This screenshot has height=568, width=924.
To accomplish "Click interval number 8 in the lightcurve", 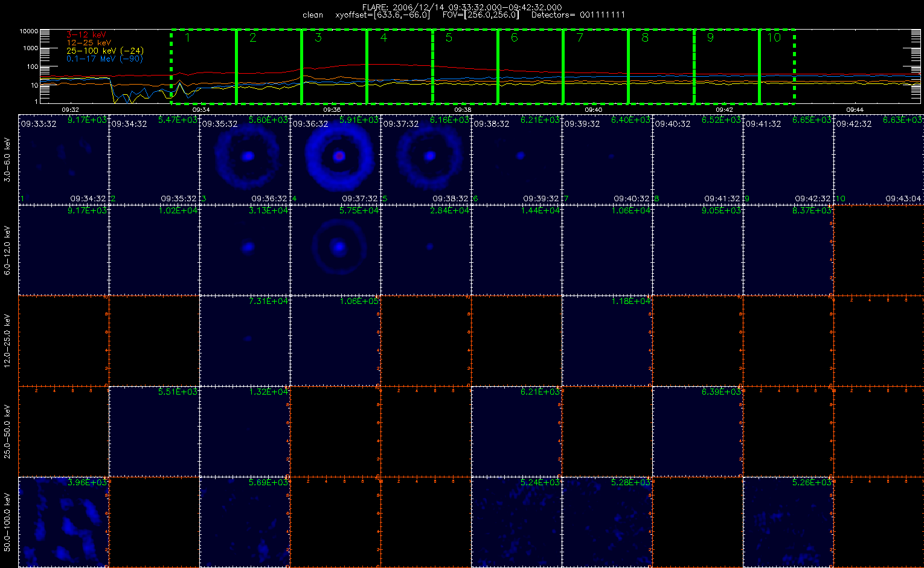I will pos(645,37).
